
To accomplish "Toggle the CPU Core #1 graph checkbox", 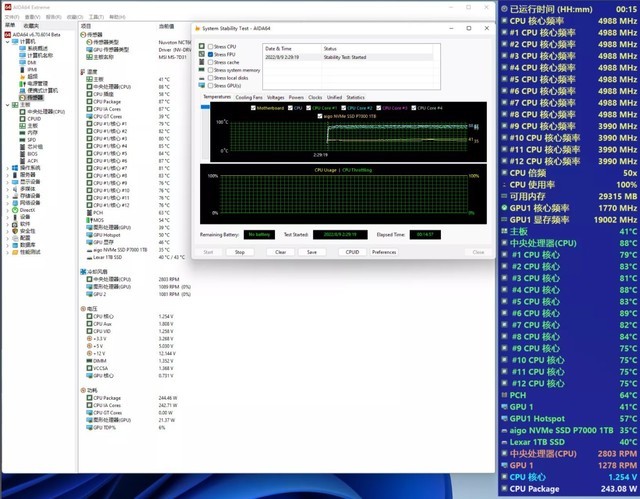I will pyautogui.click(x=309, y=108).
